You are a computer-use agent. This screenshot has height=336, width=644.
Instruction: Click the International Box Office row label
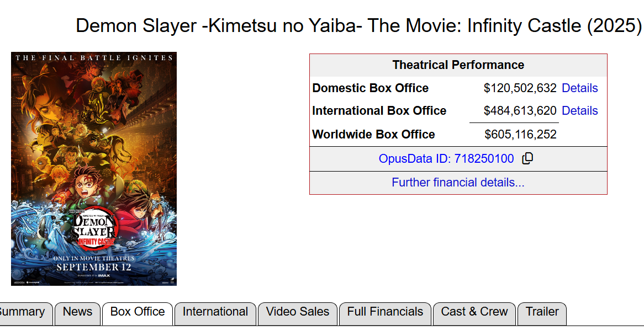[379, 111]
